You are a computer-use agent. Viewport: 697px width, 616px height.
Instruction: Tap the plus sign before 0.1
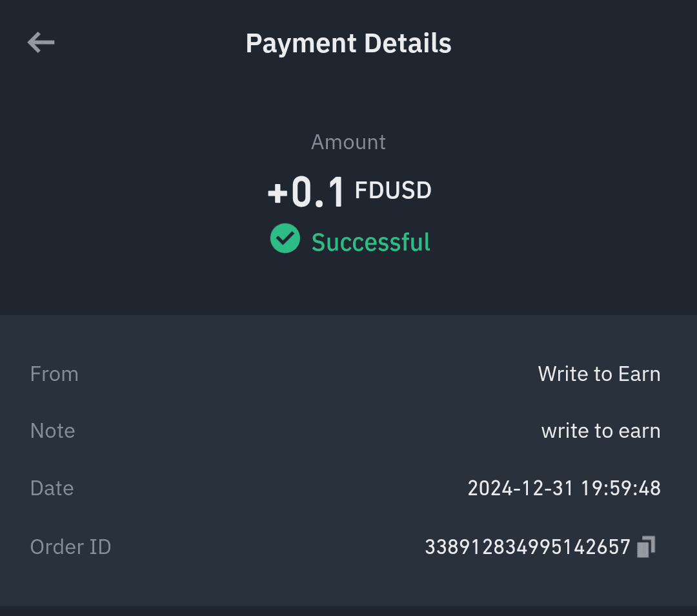point(278,194)
